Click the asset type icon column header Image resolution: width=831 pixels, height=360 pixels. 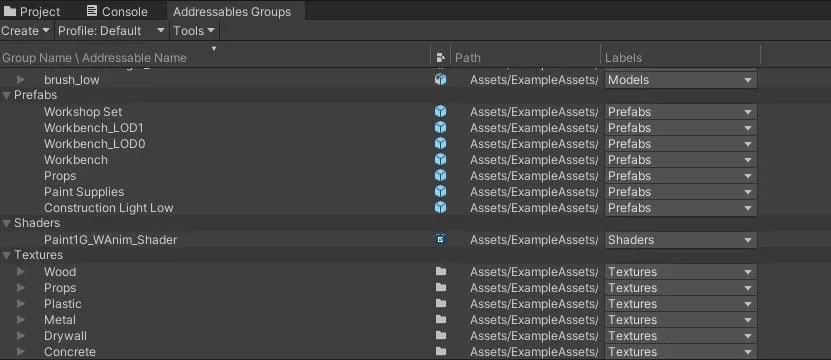tap(440, 57)
